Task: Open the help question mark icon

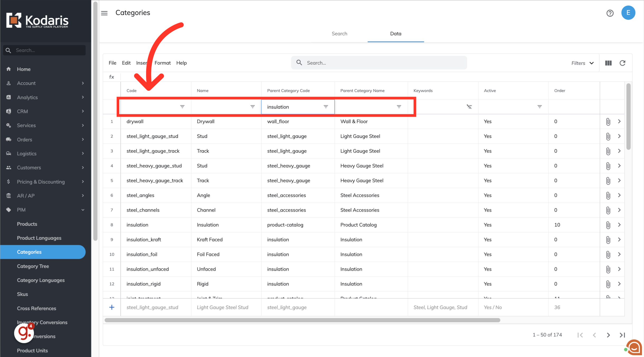Action: (x=610, y=13)
